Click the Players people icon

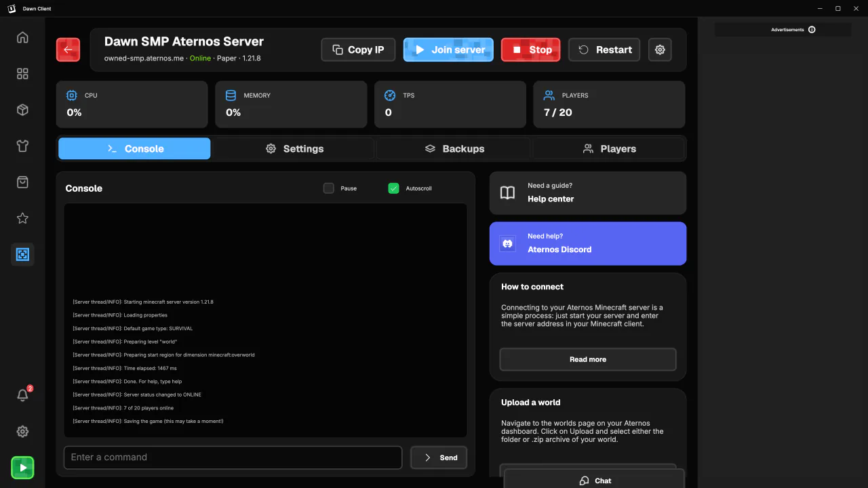pyautogui.click(x=549, y=96)
